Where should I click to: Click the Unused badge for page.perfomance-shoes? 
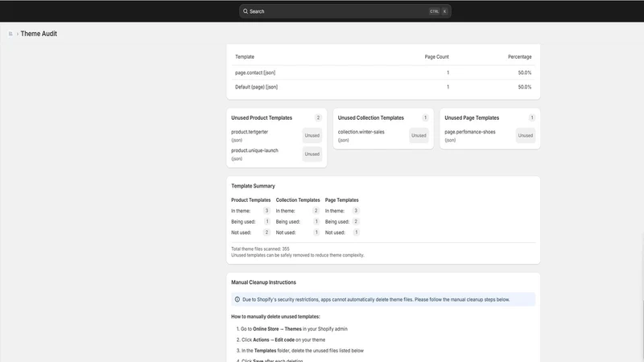(x=526, y=135)
